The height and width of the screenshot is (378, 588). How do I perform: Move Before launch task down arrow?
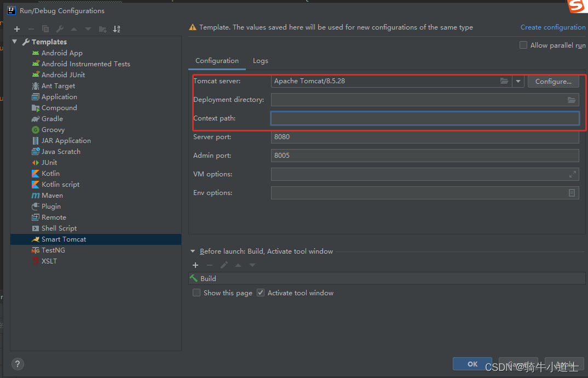(x=252, y=265)
